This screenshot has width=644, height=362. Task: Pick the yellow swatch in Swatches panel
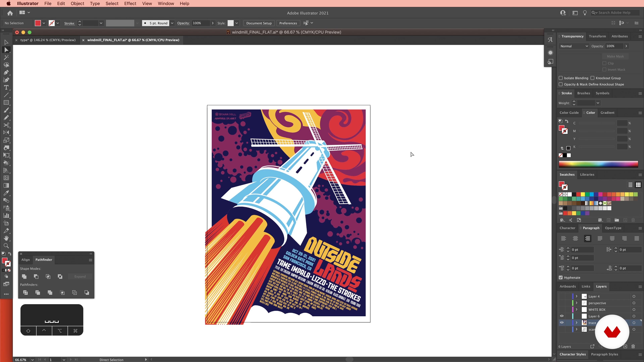583,194
